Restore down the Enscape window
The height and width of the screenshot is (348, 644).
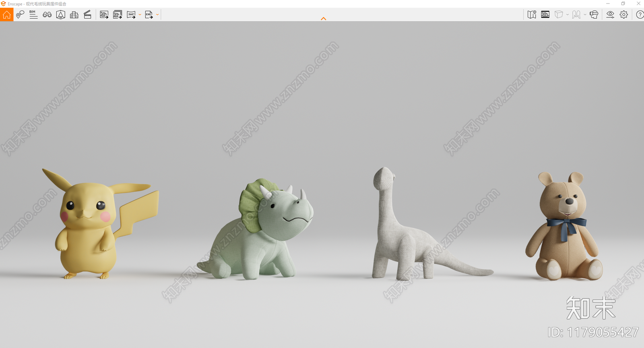[x=623, y=4]
